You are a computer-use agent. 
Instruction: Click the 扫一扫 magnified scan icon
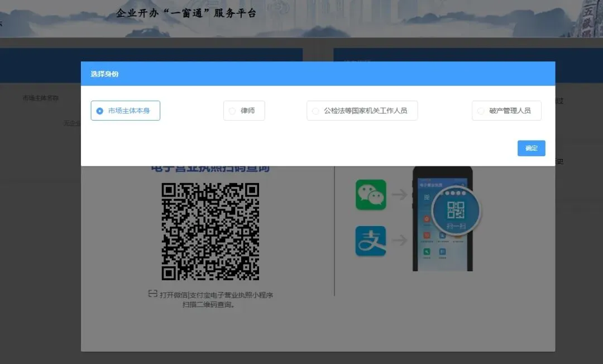(x=456, y=210)
